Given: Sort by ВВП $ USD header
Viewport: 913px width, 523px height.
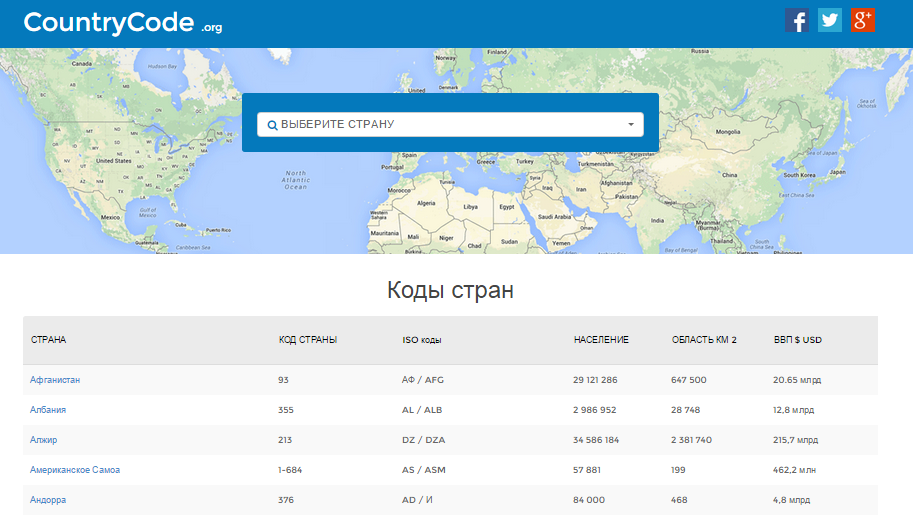Looking at the screenshot, I should [798, 340].
